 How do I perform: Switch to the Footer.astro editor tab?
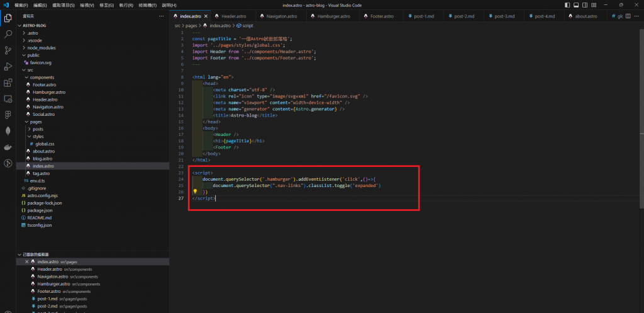tap(382, 16)
